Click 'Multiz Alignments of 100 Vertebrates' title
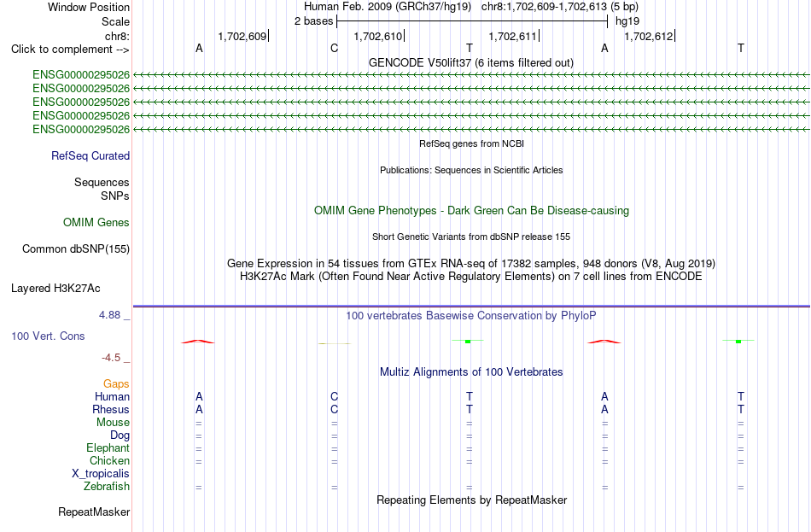The height and width of the screenshot is (532, 811). [471, 372]
